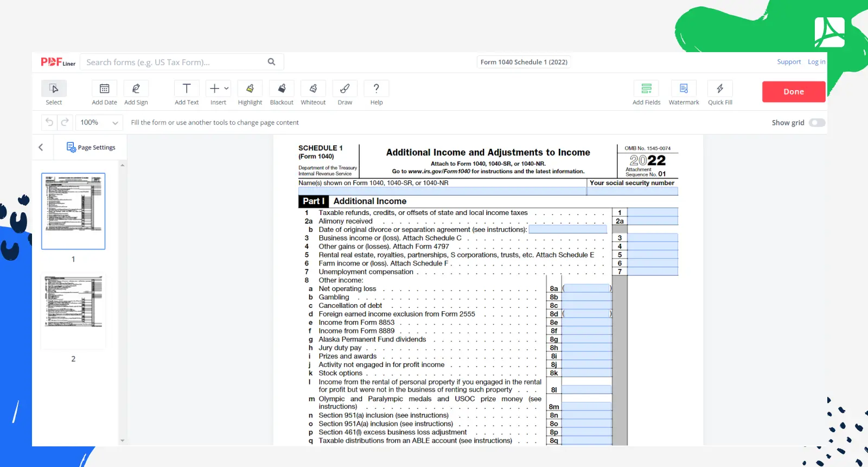The image size is (868, 467).
Task: Select page 2 thumbnail
Action: point(73,311)
